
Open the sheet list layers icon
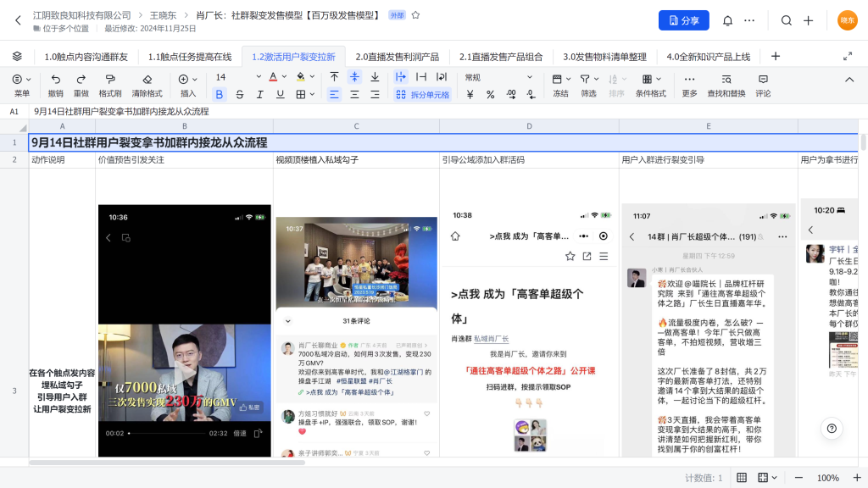[x=17, y=57]
